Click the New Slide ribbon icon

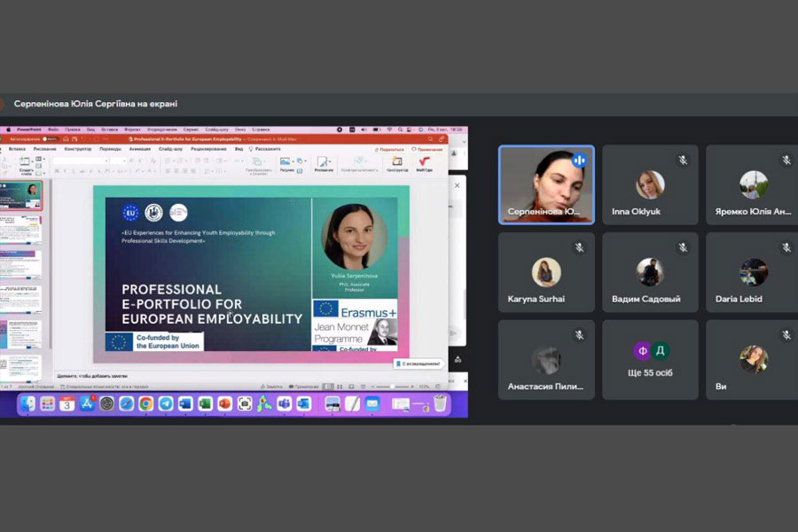(25, 164)
